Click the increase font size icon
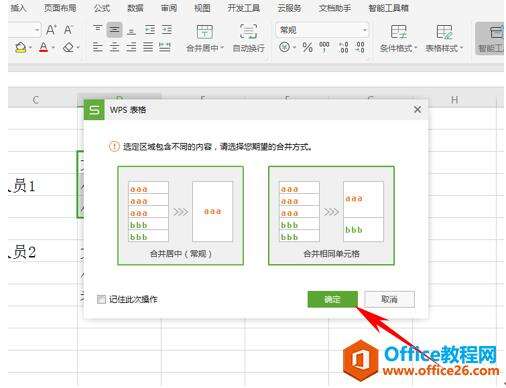Image resolution: width=506 pixels, height=388 pixels. [51, 30]
